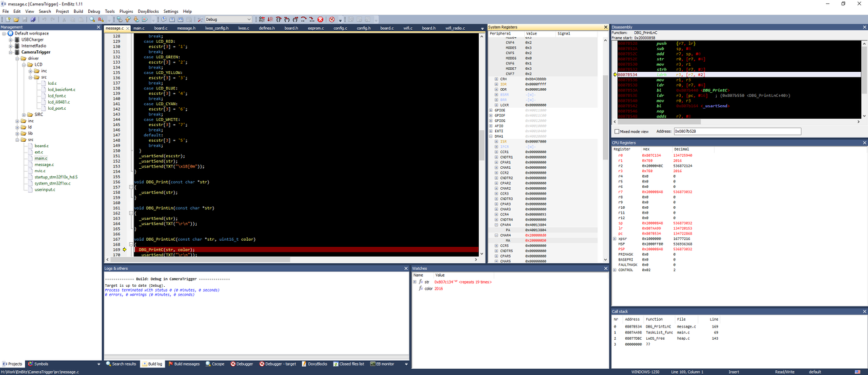Image resolution: width=868 pixels, height=375 pixels.
Task: Expand the str variable in Watches
Action: pos(414,281)
